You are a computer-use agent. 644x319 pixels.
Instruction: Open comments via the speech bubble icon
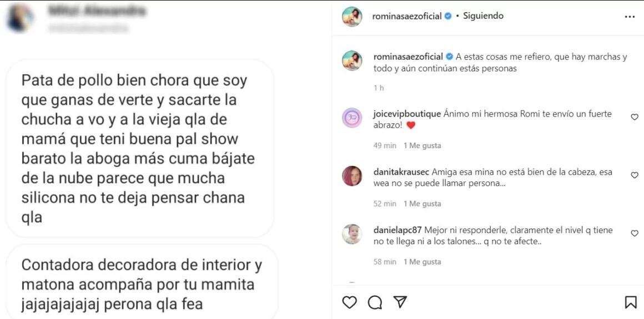pos(375,302)
